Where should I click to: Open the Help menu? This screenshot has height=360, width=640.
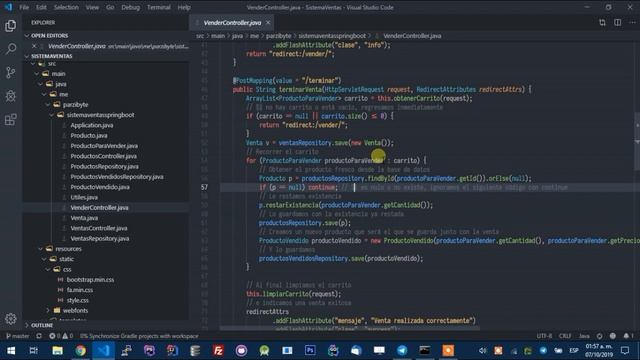click(x=184, y=7)
